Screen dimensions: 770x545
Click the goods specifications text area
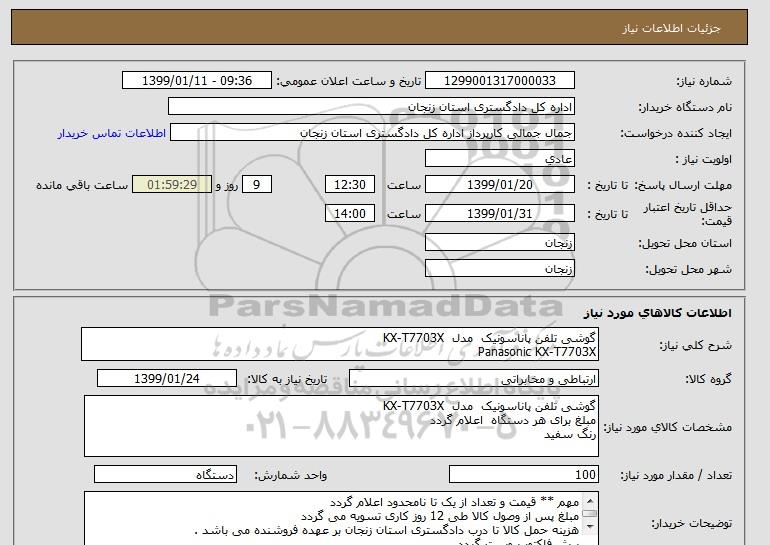tap(341, 426)
